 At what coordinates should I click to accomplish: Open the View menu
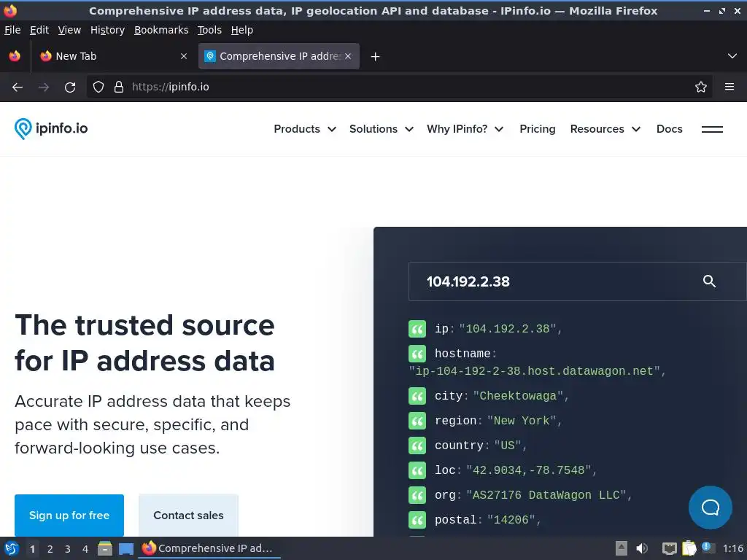[x=69, y=30]
